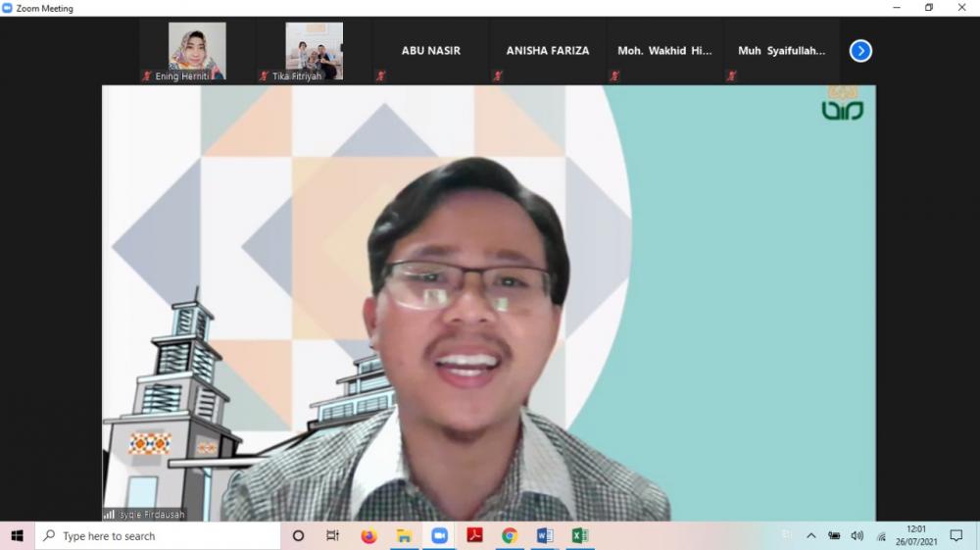The image size is (980, 550).
Task: Click the Zoom taskbar icon
Action: 439,536
